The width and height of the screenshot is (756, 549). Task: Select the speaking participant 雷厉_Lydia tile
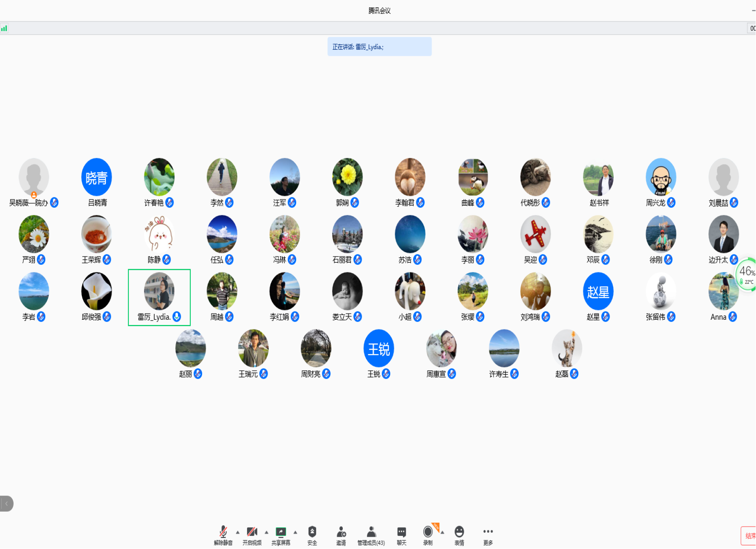point(159,297)
